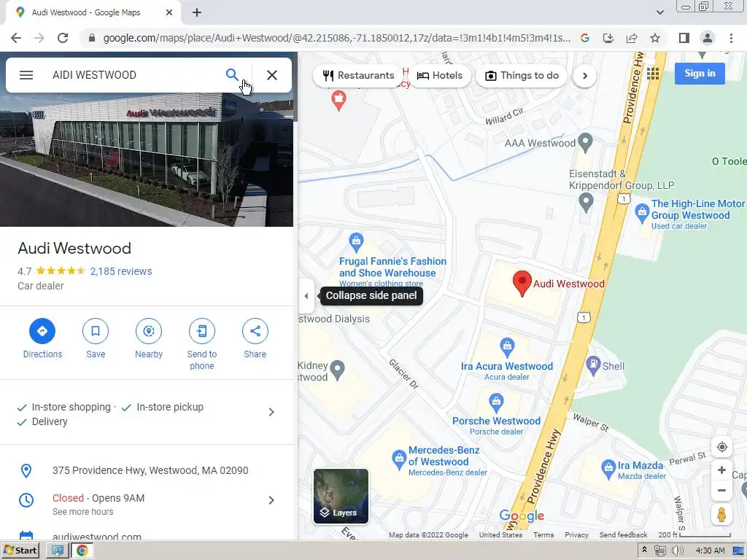Zoom out on the map

721,490
